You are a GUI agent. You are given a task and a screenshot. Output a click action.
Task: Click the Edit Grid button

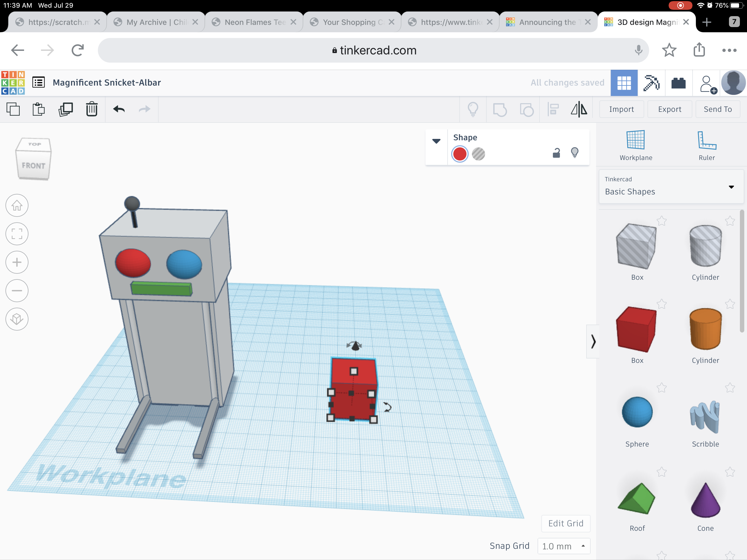566,523
